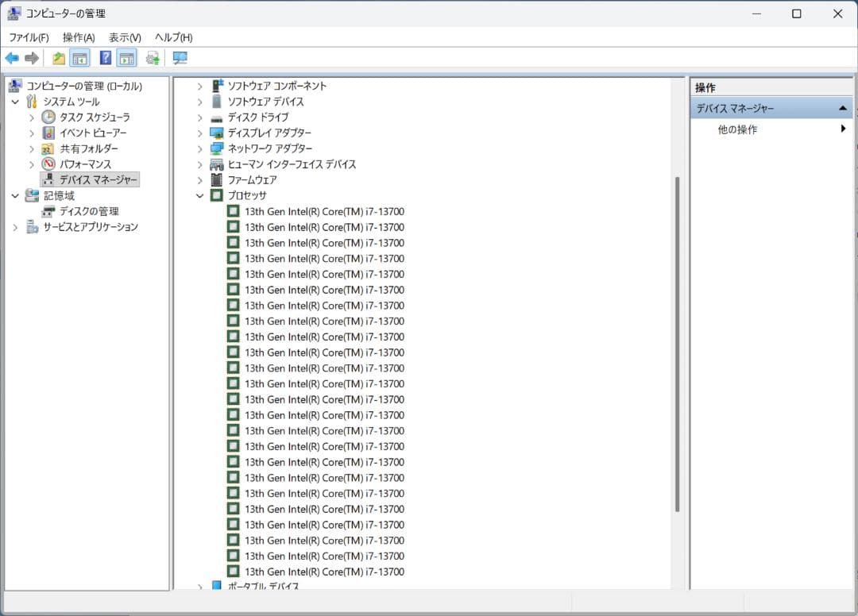Expand サービスとアプリケーション in left tree
Viewport: 858px width, 616px height.
click(x=15, y=227)
